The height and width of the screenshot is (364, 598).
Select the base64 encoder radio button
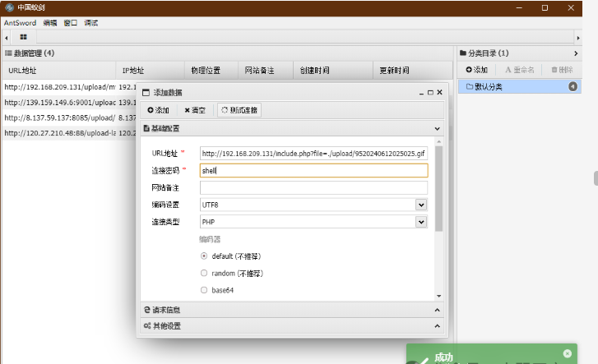pos(204,290)
